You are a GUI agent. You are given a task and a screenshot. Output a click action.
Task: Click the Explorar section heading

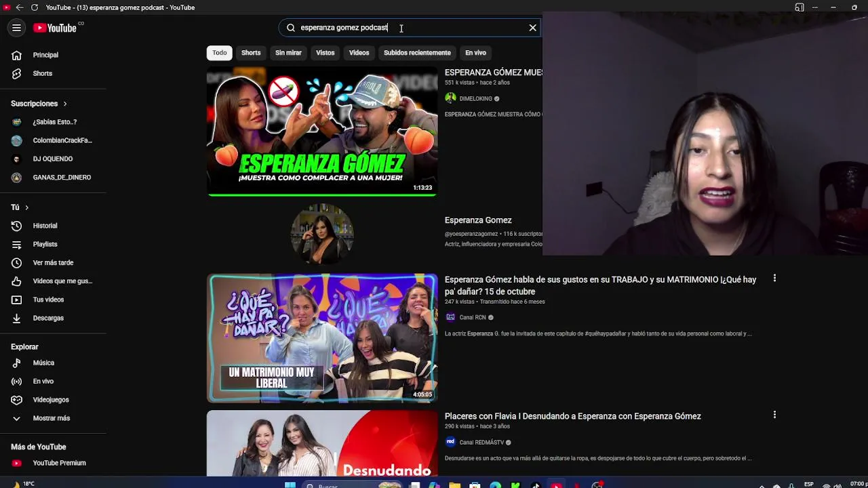[x=24, y=347]
